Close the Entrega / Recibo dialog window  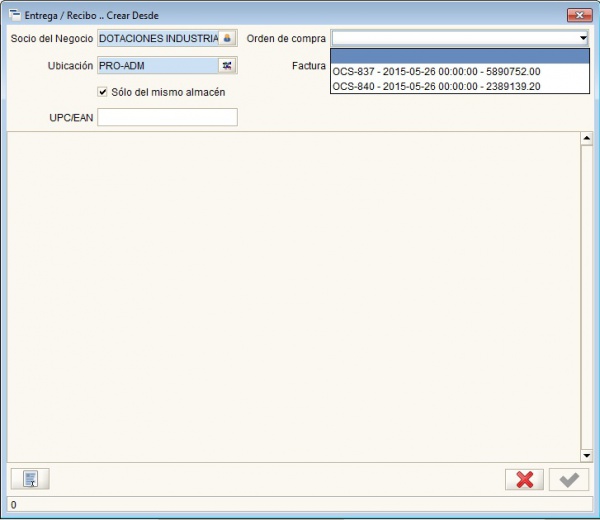579,15
